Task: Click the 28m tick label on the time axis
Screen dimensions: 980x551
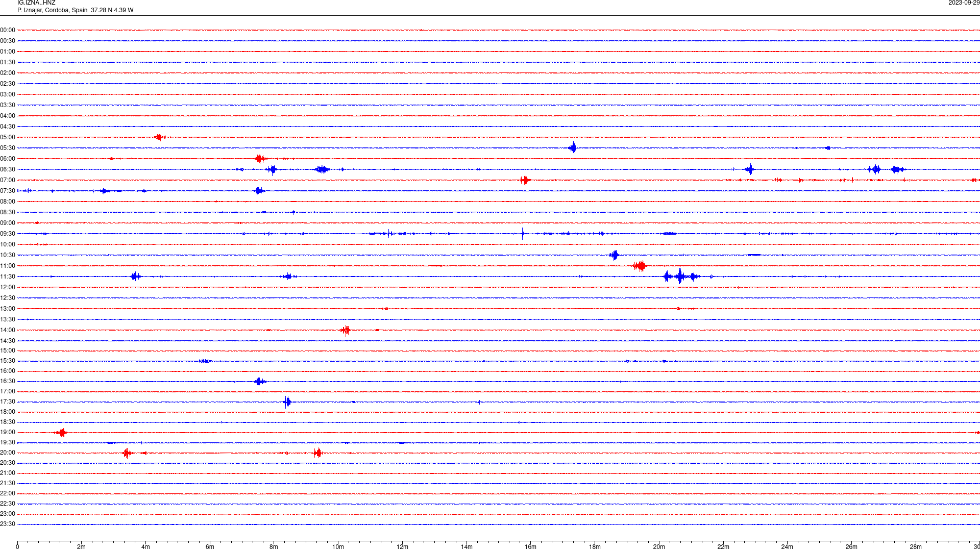Action: pyautogui.click(x=916, y=547)
